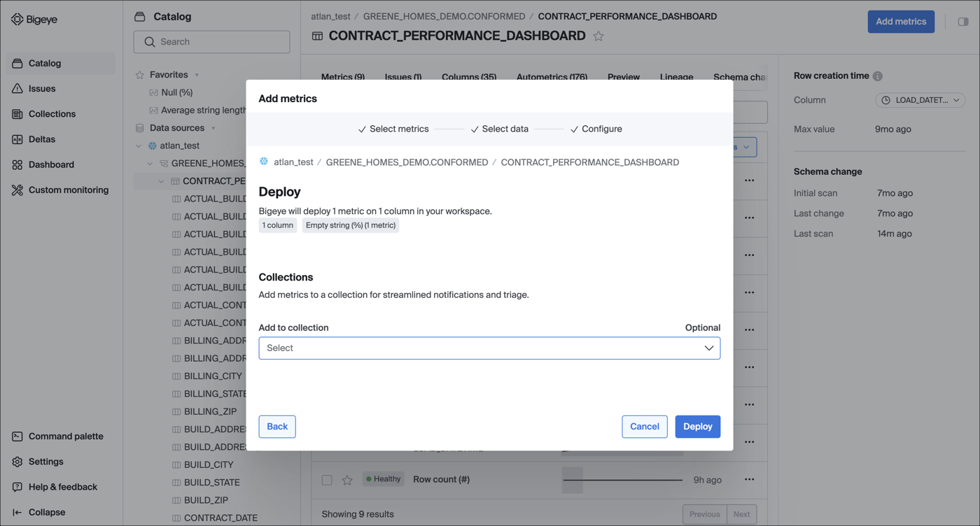Click the Previous pagination button
Image resolution: width=980 pixels, height=526 pixels.
coord(705,514)
